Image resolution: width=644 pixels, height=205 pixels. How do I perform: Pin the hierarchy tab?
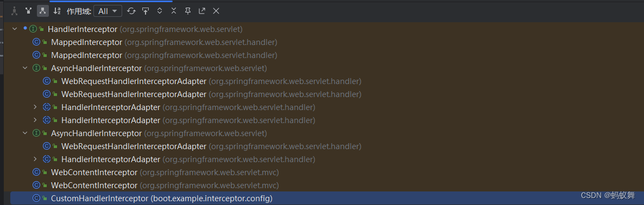(188, 11)
